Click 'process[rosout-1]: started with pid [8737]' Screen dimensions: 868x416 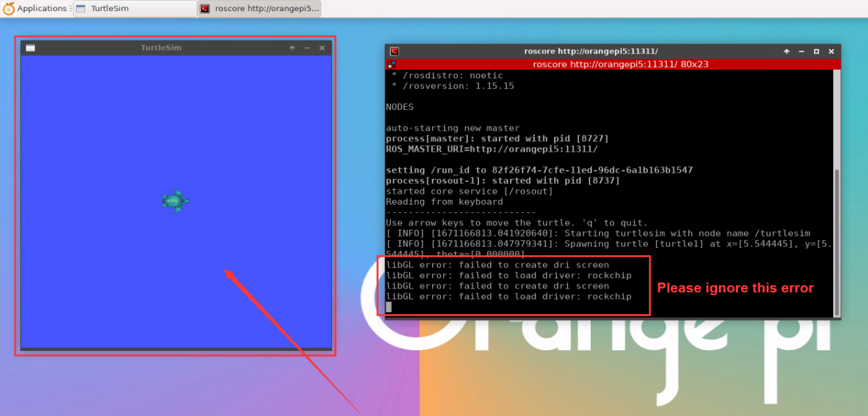(503, 181)
